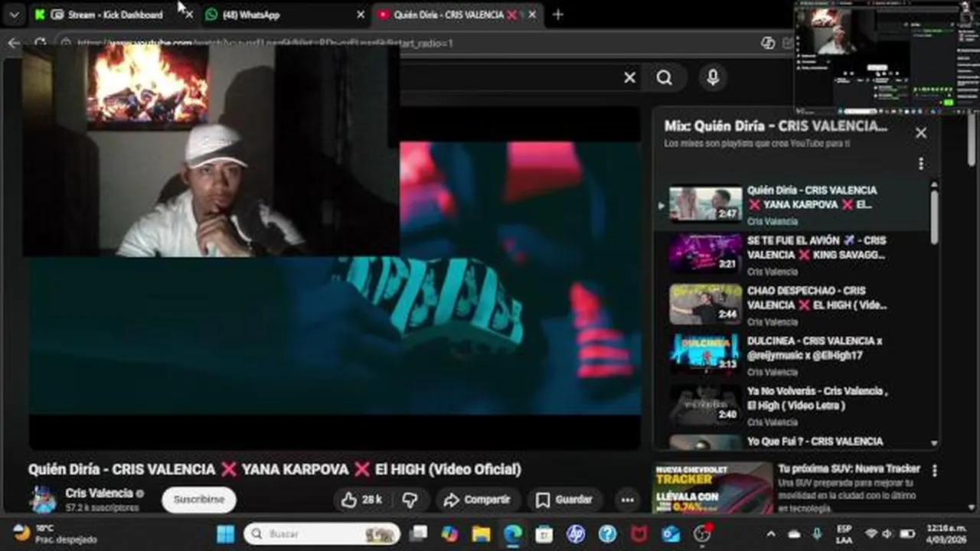This screenshot has width=980, height=551.
Task: Open the Chevrolet Tracker ad thumbnail
Action: [x=713, y=487]
